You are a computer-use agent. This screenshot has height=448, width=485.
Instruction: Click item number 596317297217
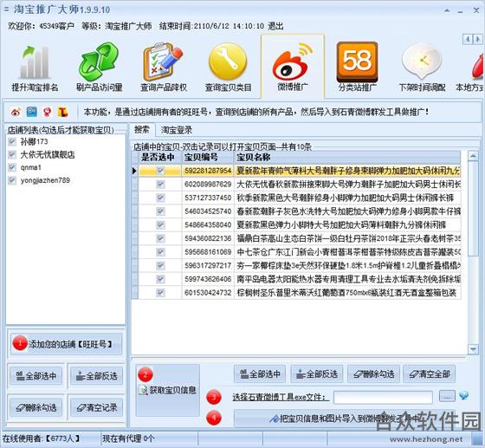pyautogui.click(x=208, y=265)
